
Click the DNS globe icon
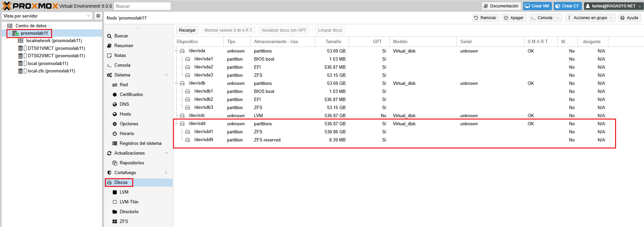pyautogui.click(x=115, y=104)
